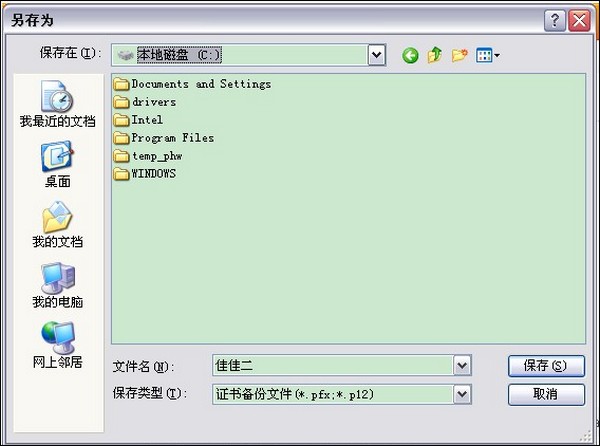Select the drivers folder

[153, 102]
